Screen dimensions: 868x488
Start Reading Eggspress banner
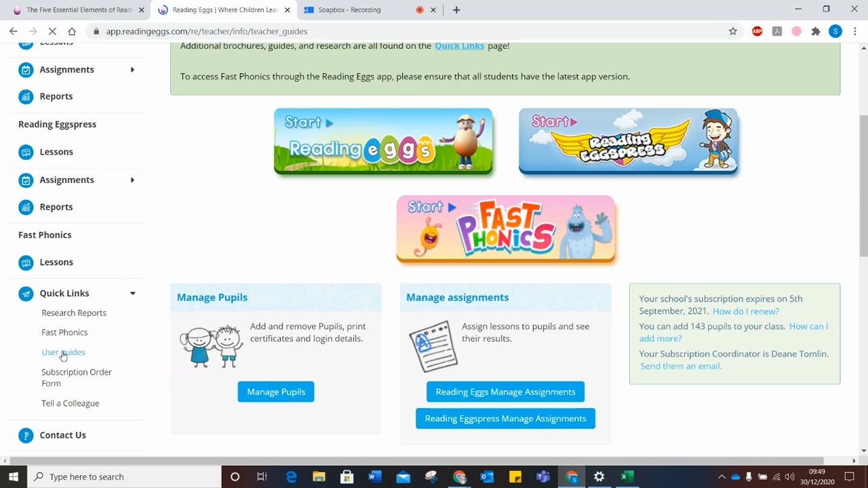628,141
